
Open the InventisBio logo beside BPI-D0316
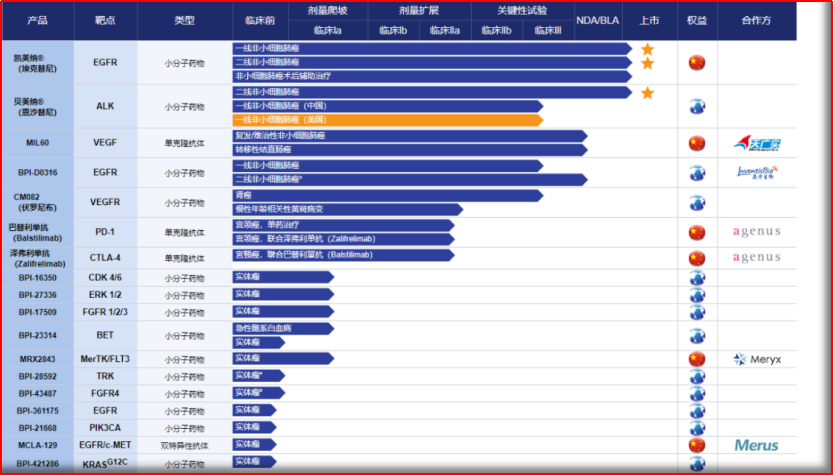(756, 173)
